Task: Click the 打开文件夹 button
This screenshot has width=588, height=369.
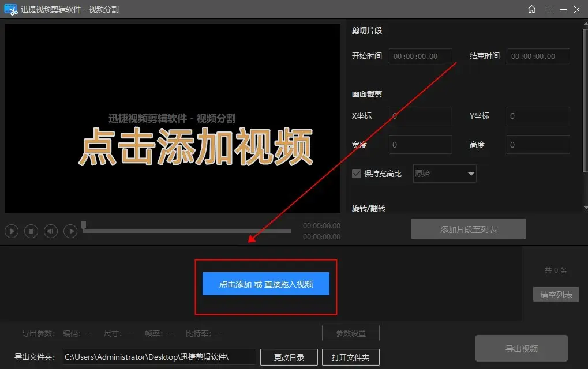Action: (351, 357)
